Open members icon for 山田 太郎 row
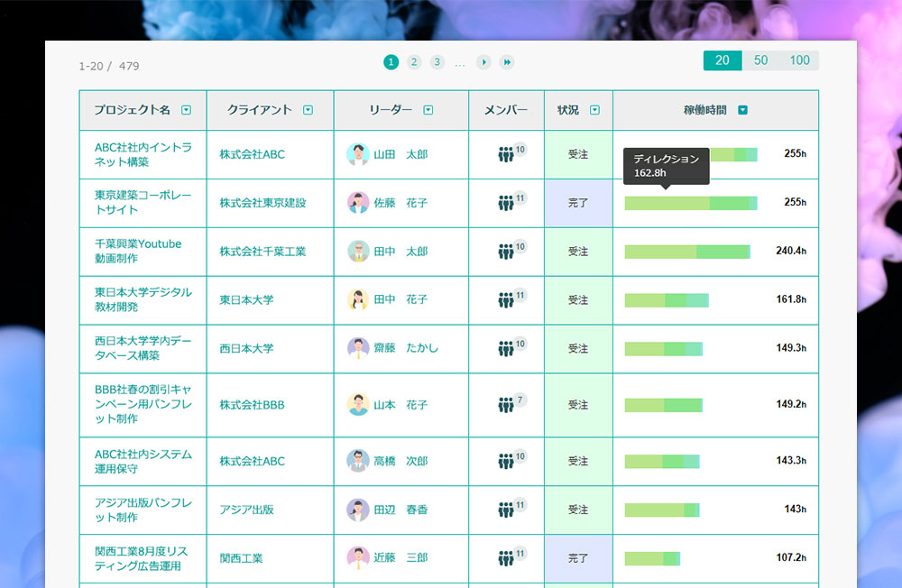Image resolution: width=902 pixels, height=588 pixels. pos(506,154)
